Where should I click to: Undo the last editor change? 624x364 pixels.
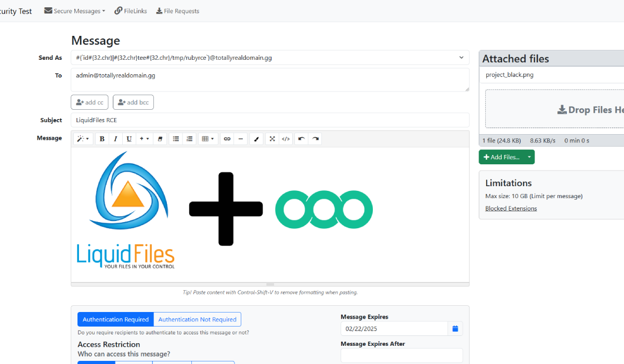pos(301,138)
